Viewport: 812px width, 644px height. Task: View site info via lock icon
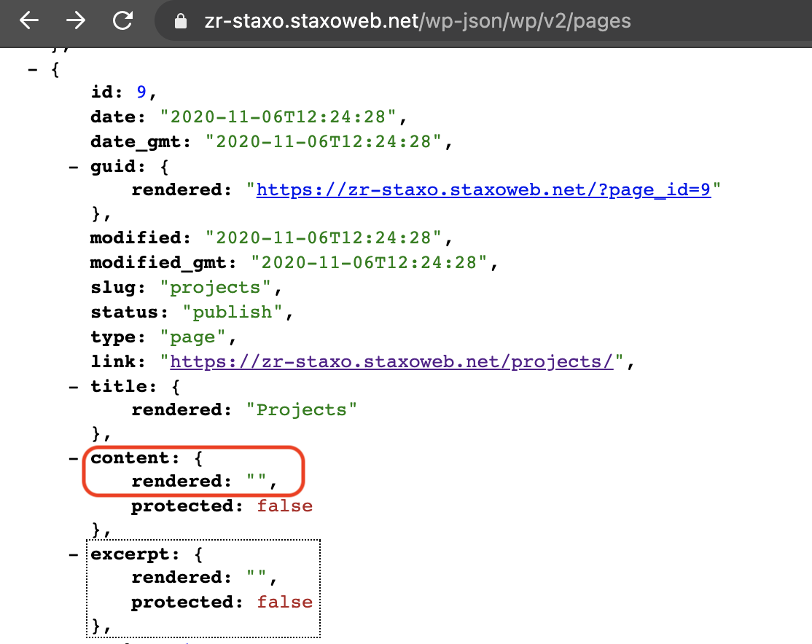(181, 22)
